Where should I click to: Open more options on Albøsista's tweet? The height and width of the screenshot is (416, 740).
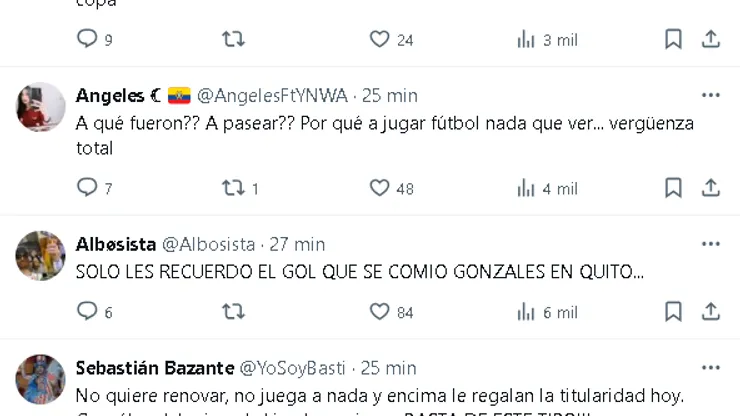(711, 244)
